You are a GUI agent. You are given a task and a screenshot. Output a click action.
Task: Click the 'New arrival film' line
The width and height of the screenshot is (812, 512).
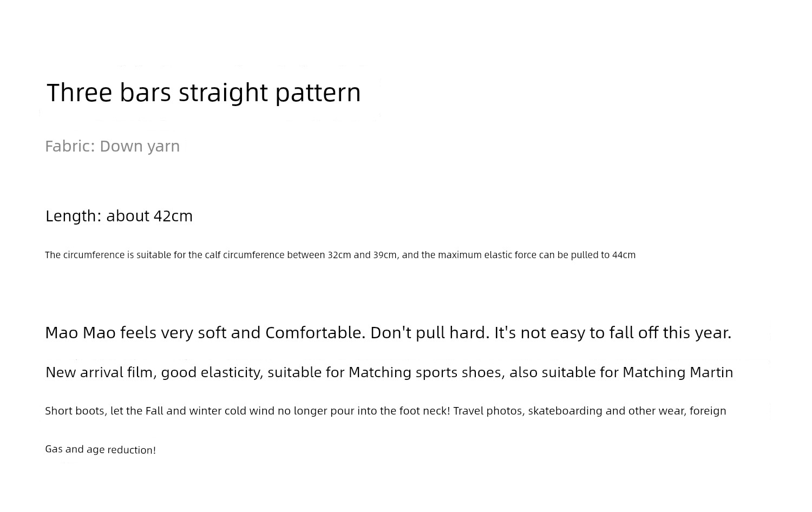389,372
